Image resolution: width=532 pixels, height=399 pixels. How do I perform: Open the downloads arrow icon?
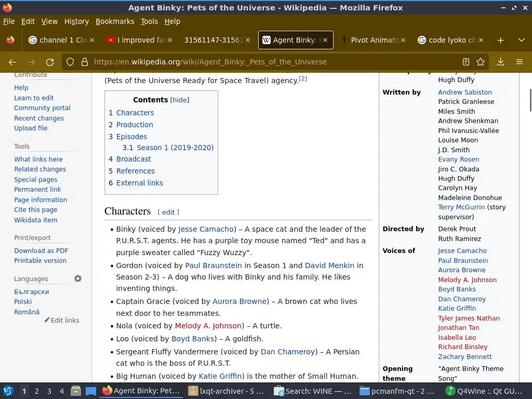point(500,62)
